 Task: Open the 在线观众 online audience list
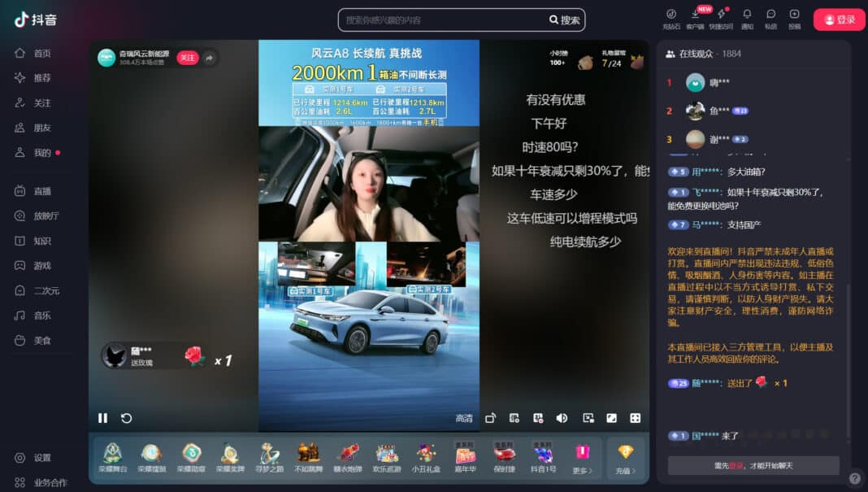coord(704,54)
